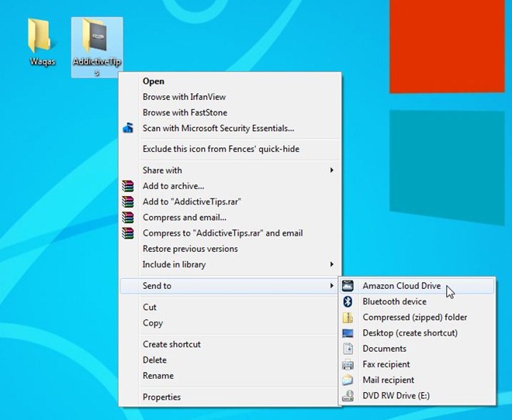Screen dimensions: 512x420
Task: Click the Mail recipient icon
Action: click(x=348, y=380)
